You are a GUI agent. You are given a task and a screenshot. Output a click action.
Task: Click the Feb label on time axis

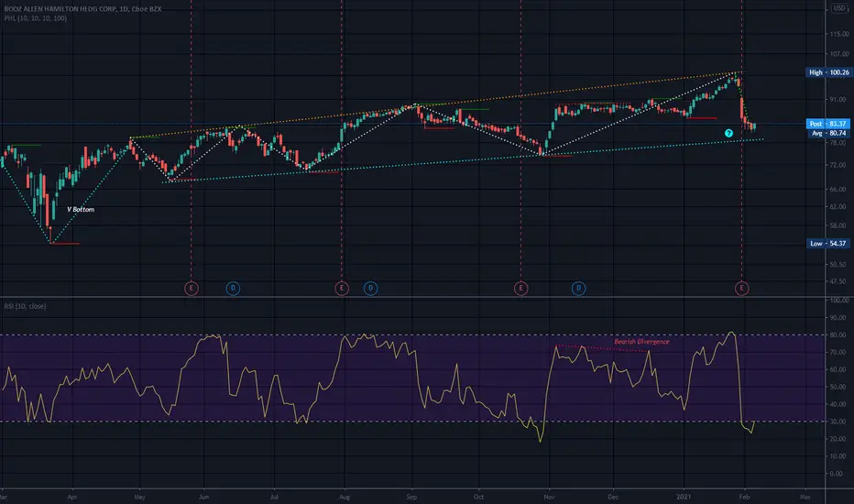click(745, 497)
